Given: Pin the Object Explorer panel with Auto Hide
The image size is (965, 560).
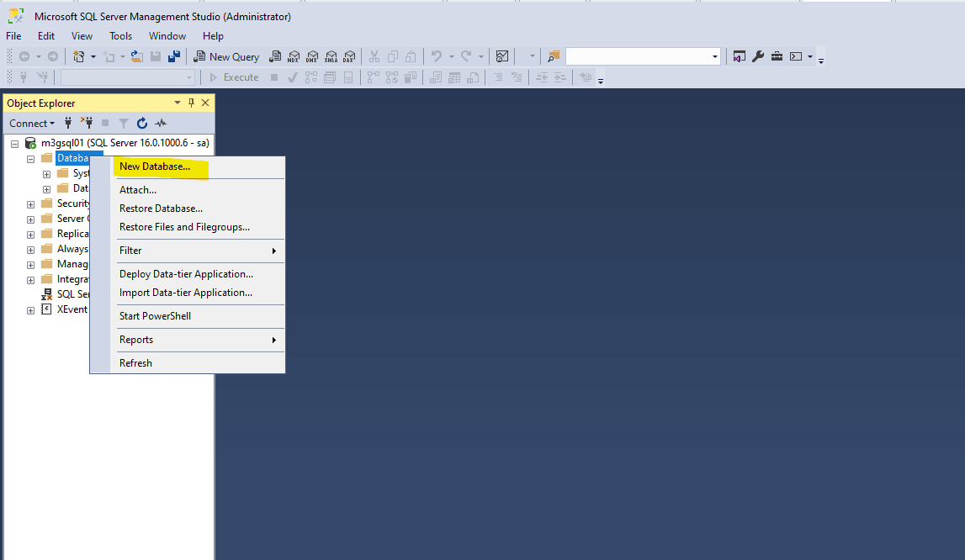Looking at the screenshot, I should (x=191, y=103).
